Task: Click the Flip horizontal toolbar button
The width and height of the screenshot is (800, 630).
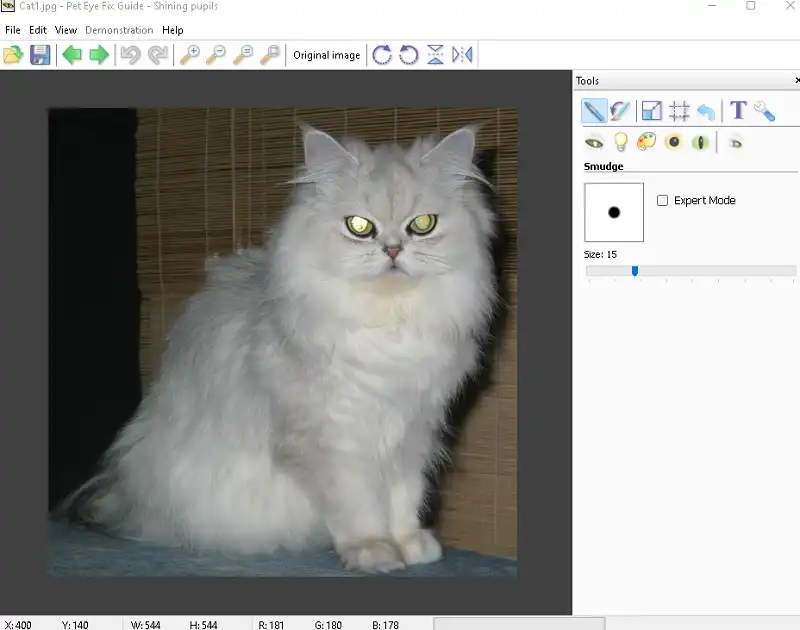Action: 462,55
